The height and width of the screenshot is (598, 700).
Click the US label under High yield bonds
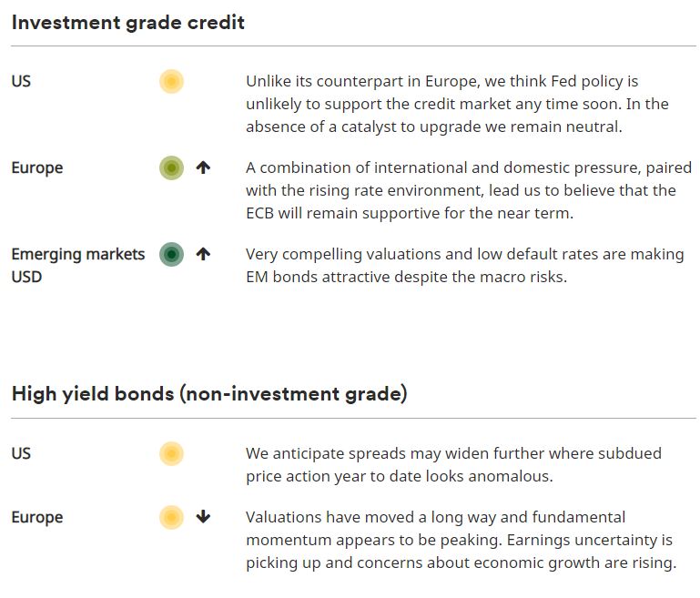21,453
